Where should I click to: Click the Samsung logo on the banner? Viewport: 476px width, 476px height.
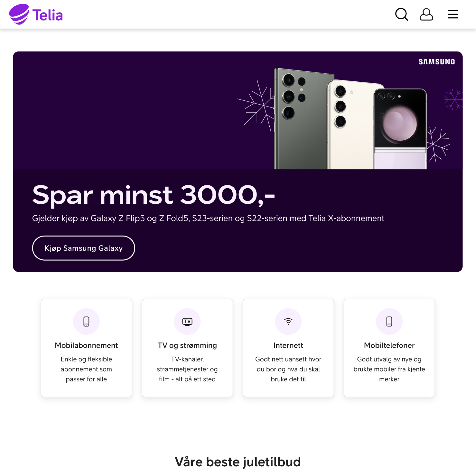[x=436, y=61]
